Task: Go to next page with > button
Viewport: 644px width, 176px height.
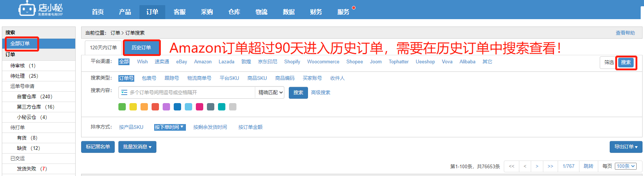Action: (x=537, y=166)
